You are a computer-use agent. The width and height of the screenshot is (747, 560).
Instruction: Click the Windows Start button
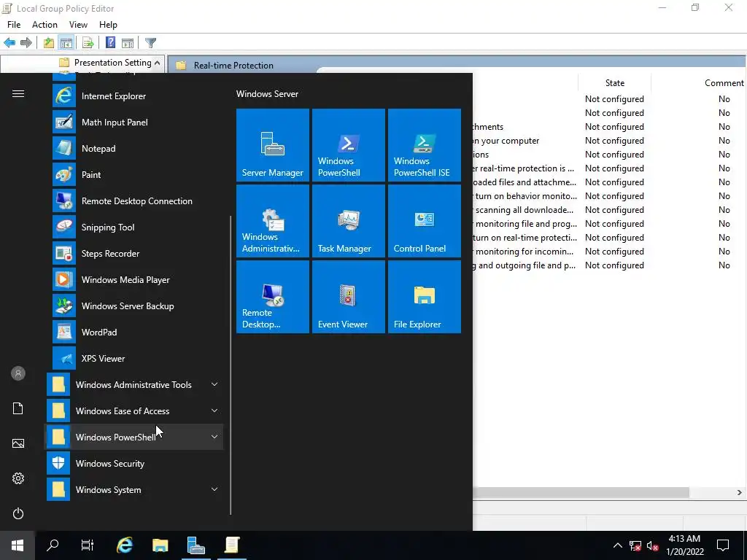tap(18, 545)
